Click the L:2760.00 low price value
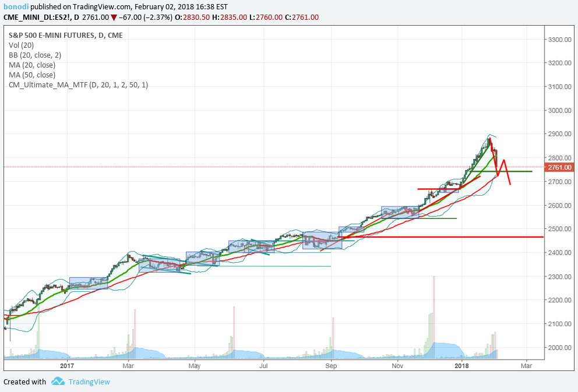The image size is (578, 392). tap(266, 17)
